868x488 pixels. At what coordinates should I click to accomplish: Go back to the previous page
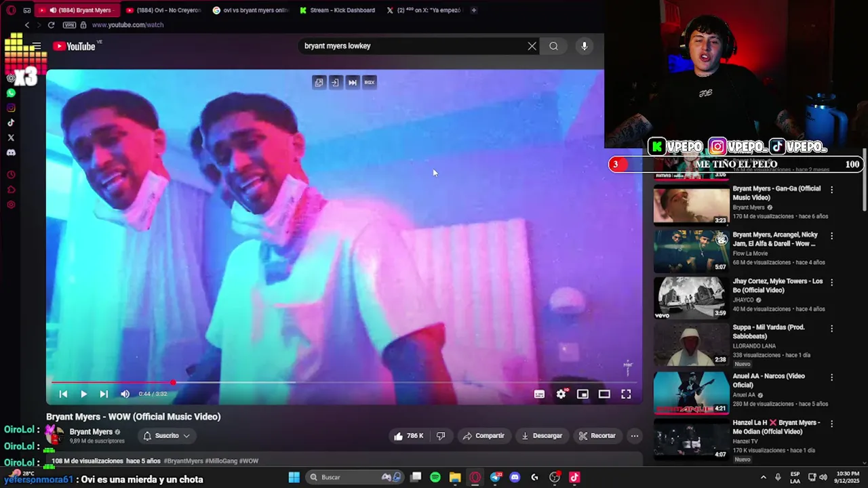point(26,25)
